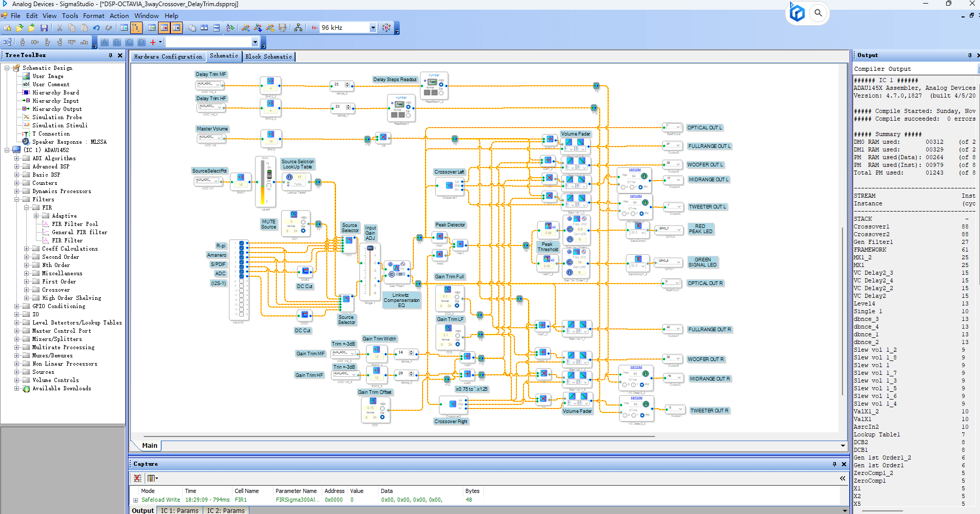Image resolution: width=980 pixels, height=514 pixels.
Task: Switch to IC 1: Params tab
Action: click(x=180, y=510)
